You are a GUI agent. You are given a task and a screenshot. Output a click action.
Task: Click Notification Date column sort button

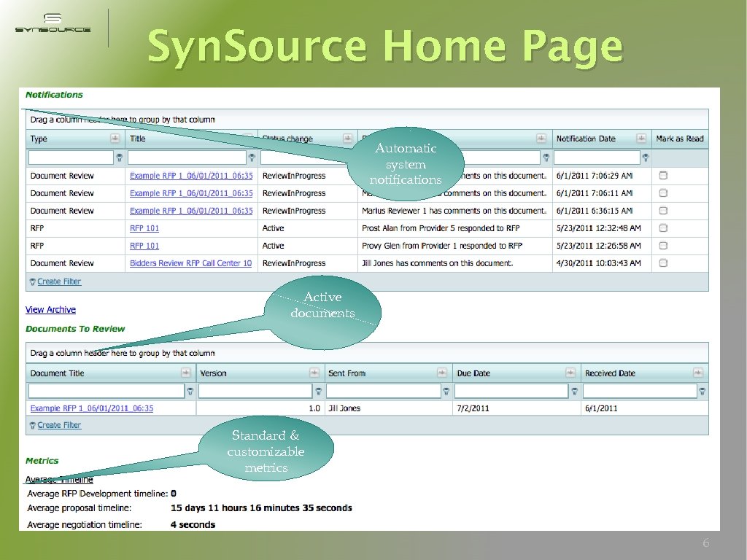pos(641,138)
